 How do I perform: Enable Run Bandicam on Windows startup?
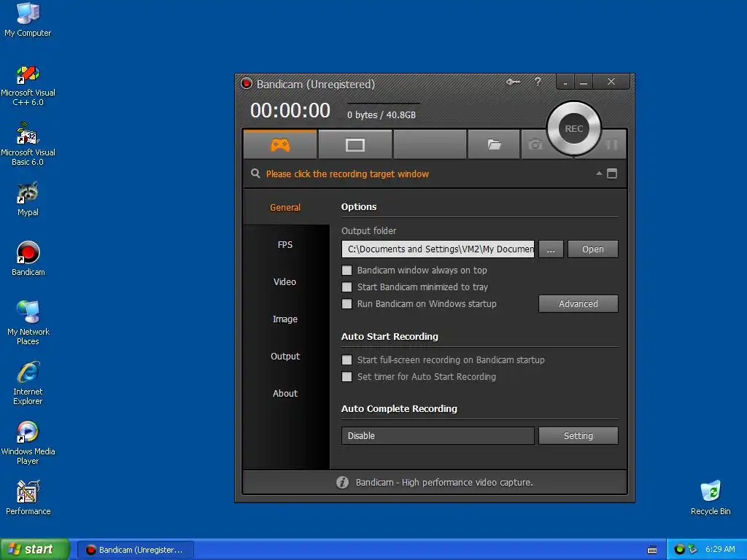[x=347, y=304]
